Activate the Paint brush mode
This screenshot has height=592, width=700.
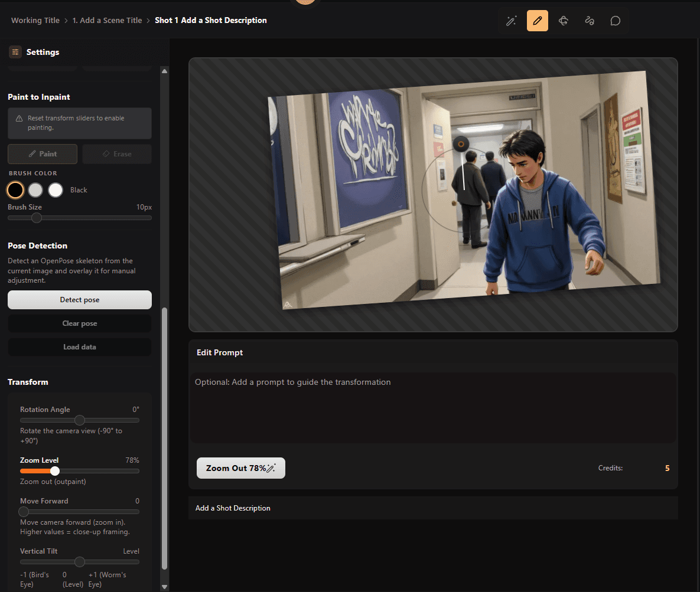pos(43,154)
